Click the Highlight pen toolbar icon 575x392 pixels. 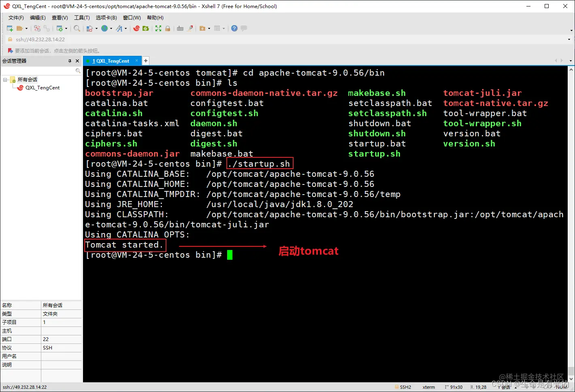[x=190, y=28]
